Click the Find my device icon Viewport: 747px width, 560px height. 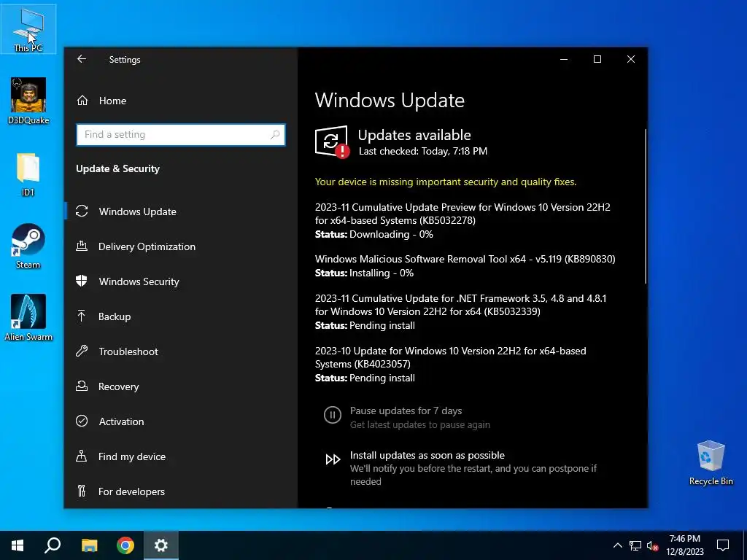click(x=82, y=456)
